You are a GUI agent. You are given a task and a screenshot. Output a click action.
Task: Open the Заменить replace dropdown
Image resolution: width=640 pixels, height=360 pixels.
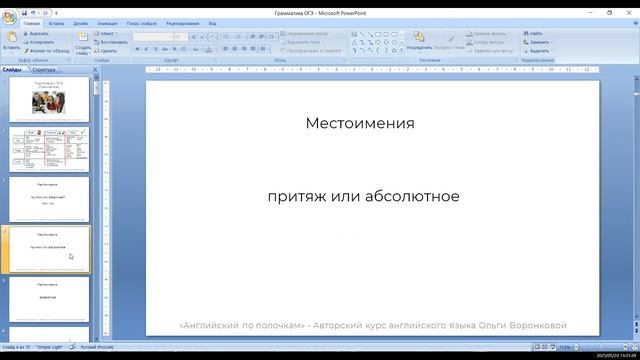pos(538,42)
